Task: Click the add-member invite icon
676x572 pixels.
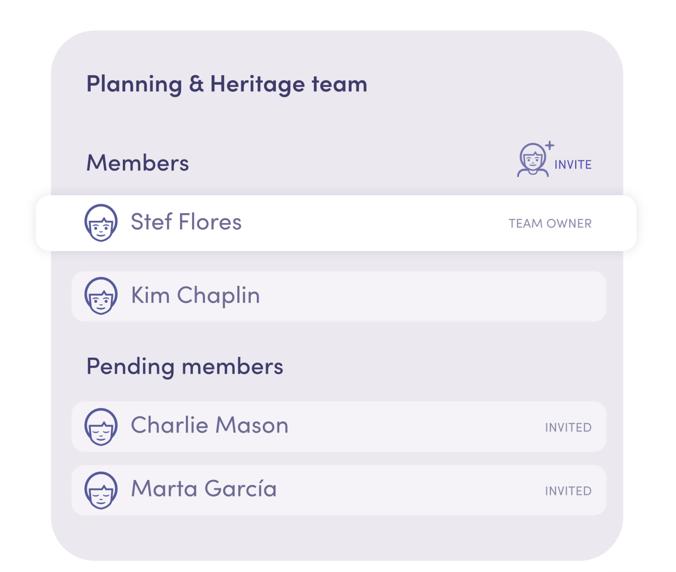Action: click(x=535, y=160)
